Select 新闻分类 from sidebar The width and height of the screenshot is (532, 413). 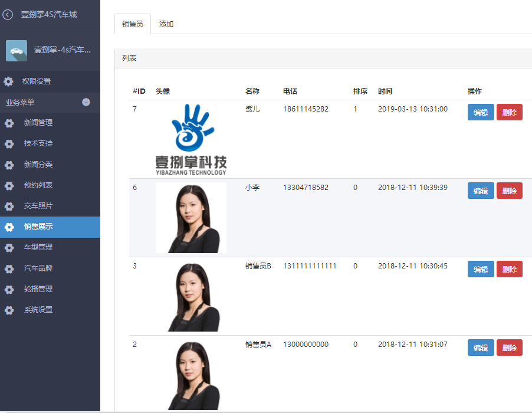[x=50, y=165]
